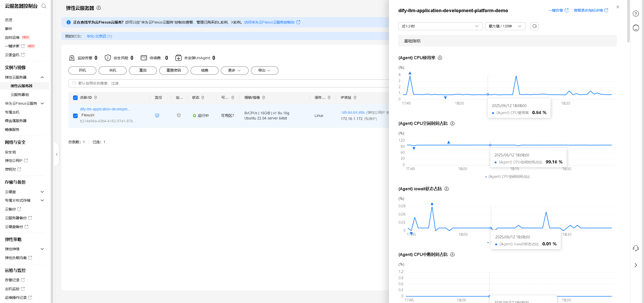Click the security shield icon in server row
The width and height of the screenshot is (644, 303).
pyautogui.click(x=179, y=115)
